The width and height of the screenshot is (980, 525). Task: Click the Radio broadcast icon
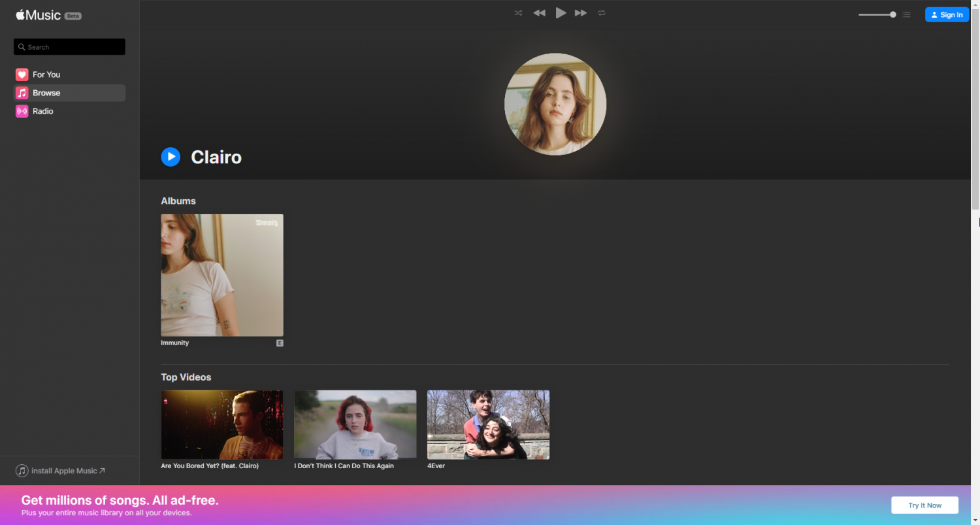click(22, 111)
